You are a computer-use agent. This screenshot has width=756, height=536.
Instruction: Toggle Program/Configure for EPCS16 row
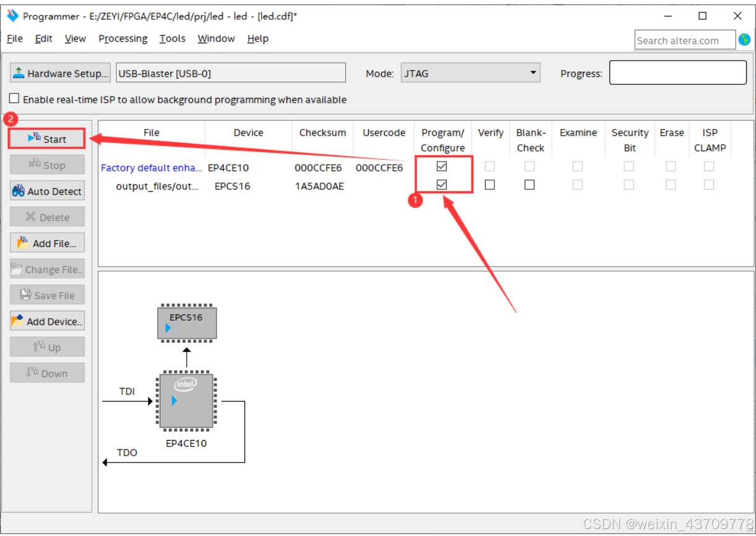pos(442,184)
